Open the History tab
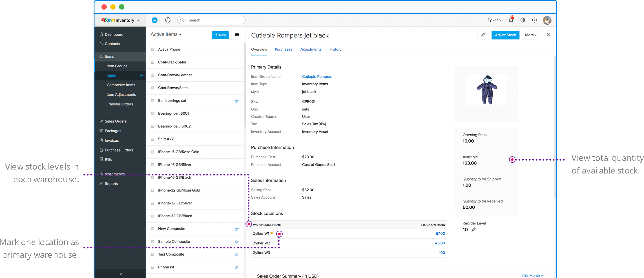 click(335, 49)
